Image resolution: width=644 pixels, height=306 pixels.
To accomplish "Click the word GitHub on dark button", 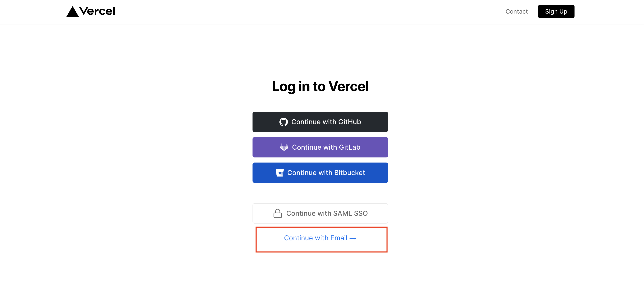I will pos(350,122).
